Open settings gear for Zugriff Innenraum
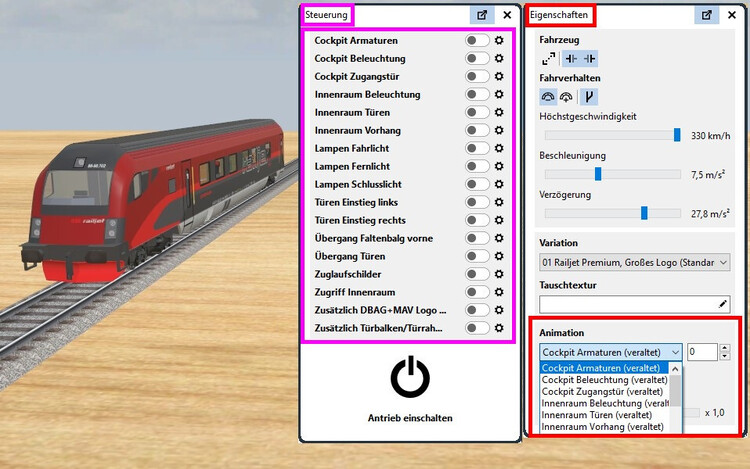The height and width of the screenshot is (469, 750). point(499,292)
